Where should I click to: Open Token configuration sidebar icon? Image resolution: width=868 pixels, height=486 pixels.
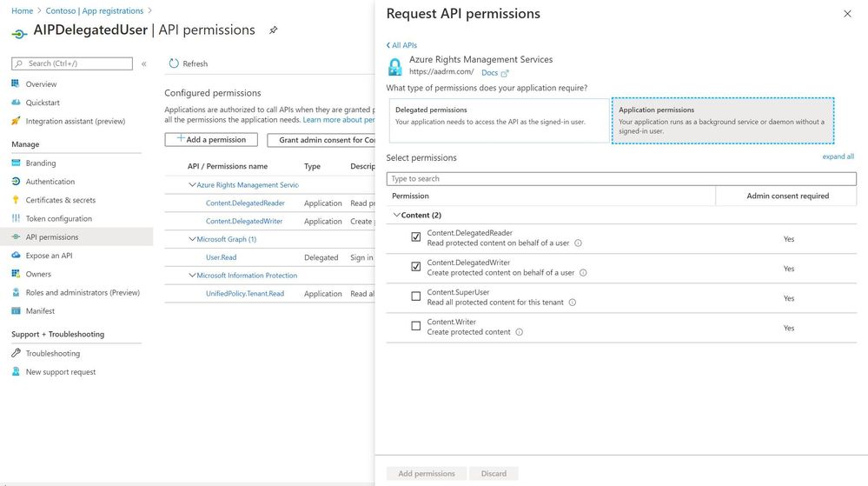click(x=17, y=218)
